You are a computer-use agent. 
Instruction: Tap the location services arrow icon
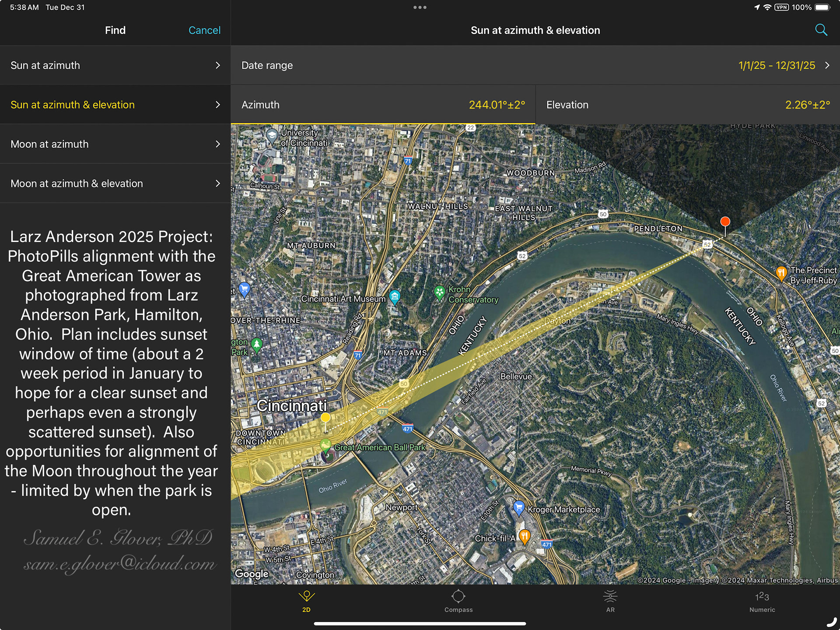pos(757,7)
